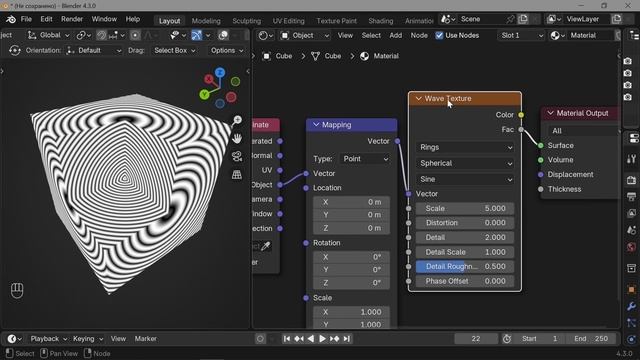The height and width of the screenshot is (360, 640).
Task: Open the Sine wave profile dropdown
Action: pyautogui.click(x=465, y=179)
